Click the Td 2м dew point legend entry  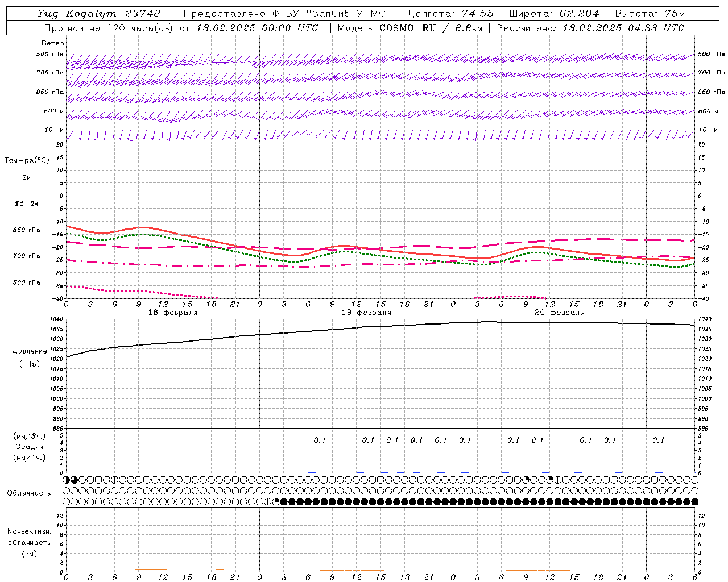pos(27,203)
